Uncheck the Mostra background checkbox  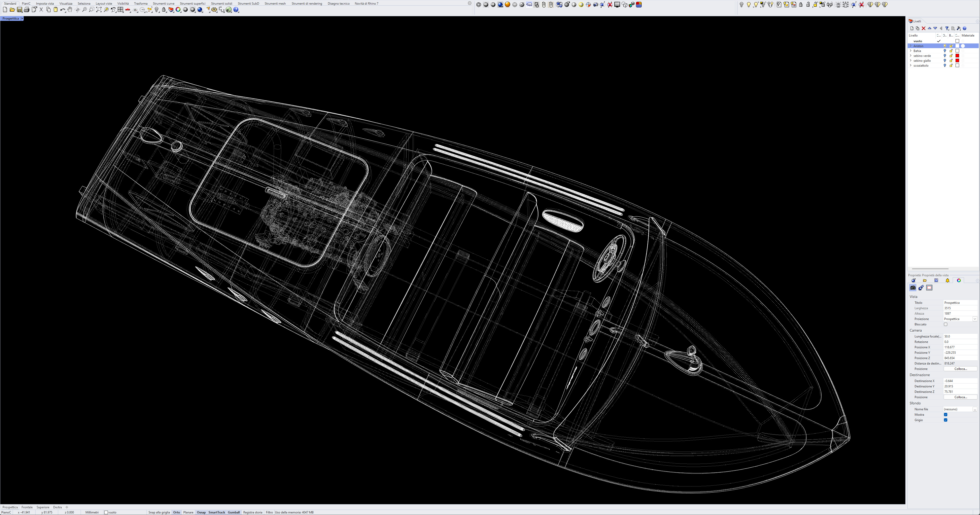(945, 415)
